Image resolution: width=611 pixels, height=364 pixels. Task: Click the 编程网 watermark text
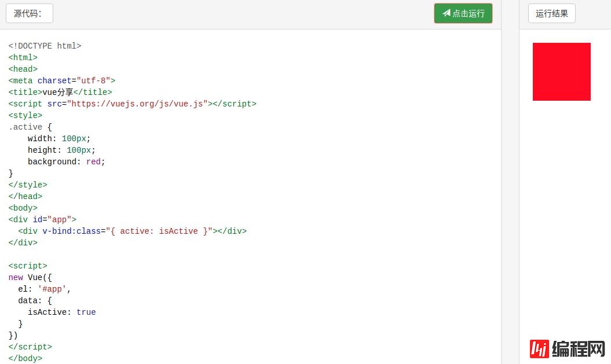tap(578, 348)
